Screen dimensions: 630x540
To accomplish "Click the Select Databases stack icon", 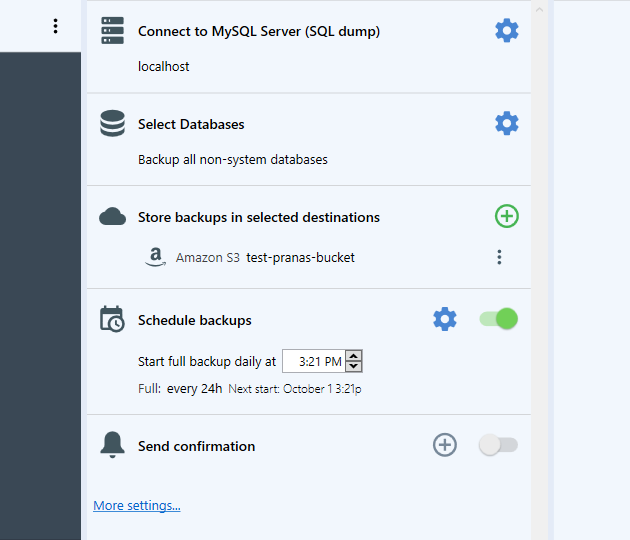I will (x=112, y=123).
